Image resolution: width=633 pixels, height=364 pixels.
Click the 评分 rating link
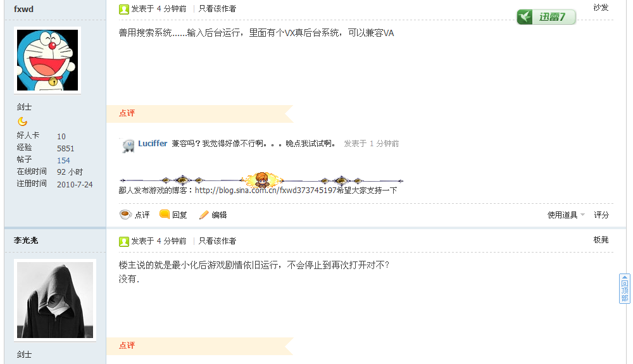pyautogui.click(x=601, y=215)
